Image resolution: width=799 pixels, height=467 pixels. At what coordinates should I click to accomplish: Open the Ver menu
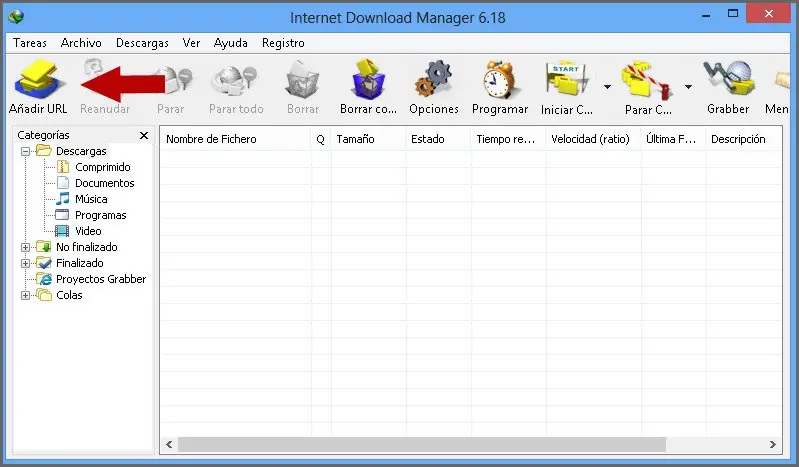click(191, 43)
